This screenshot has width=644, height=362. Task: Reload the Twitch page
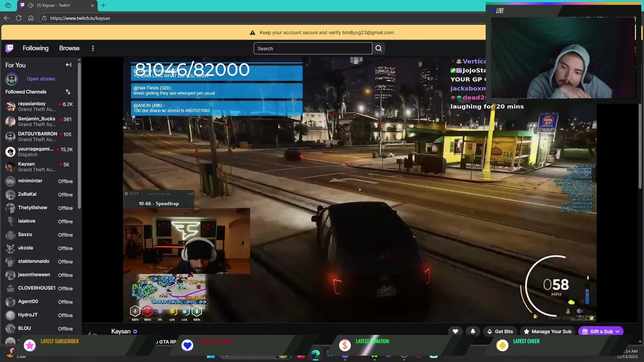(19, 18)
